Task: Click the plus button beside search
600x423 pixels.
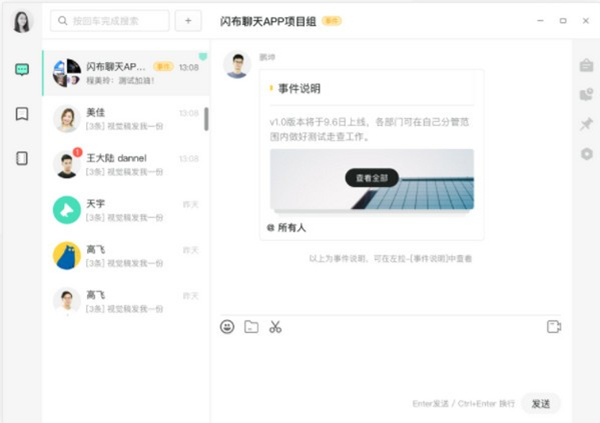Action: click(188, 20)
